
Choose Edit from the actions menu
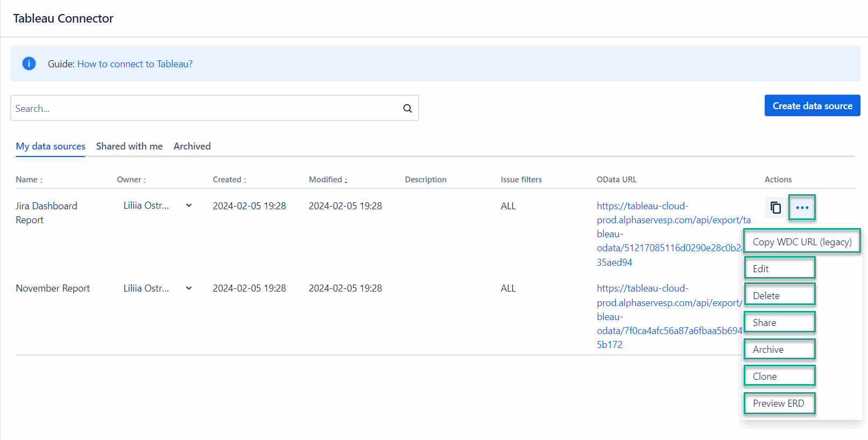780,268
